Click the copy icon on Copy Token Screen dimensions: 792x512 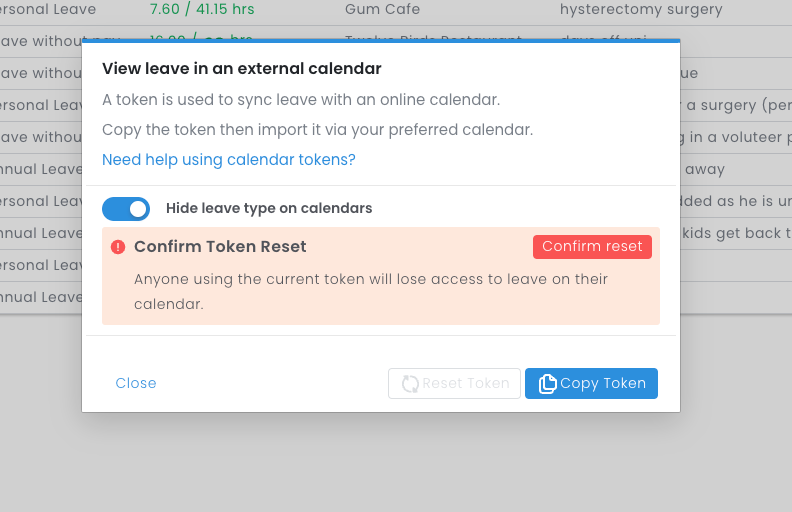[547, 384]
